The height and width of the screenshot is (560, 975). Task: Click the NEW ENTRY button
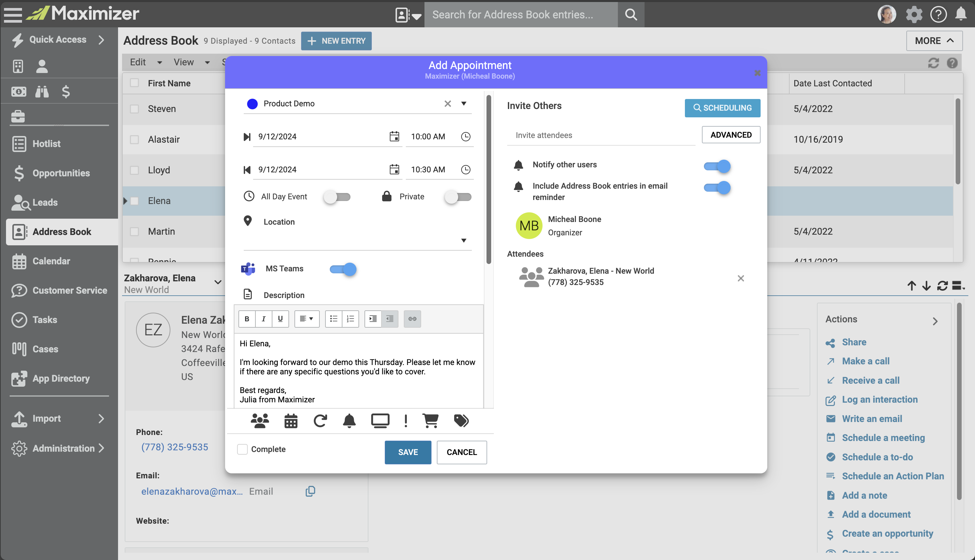tap(336, 41)
